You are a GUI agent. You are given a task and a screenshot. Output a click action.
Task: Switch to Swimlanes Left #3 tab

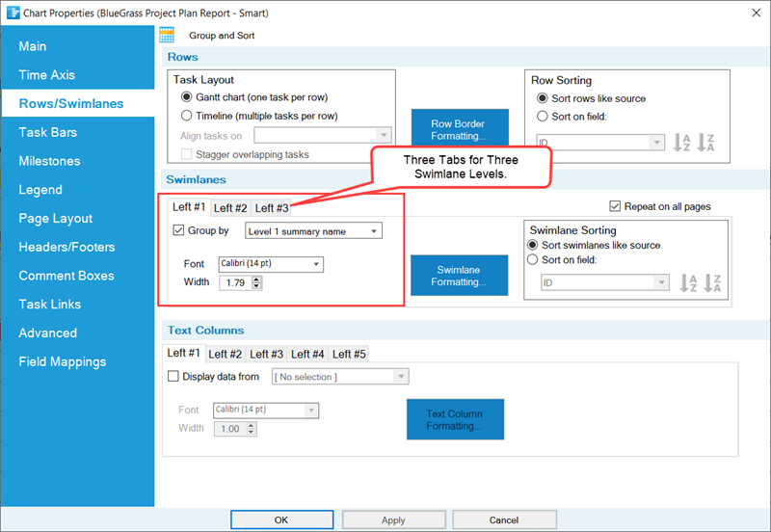(272, 208)
